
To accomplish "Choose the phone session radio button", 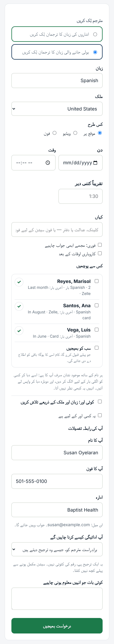I will point(55,133).
